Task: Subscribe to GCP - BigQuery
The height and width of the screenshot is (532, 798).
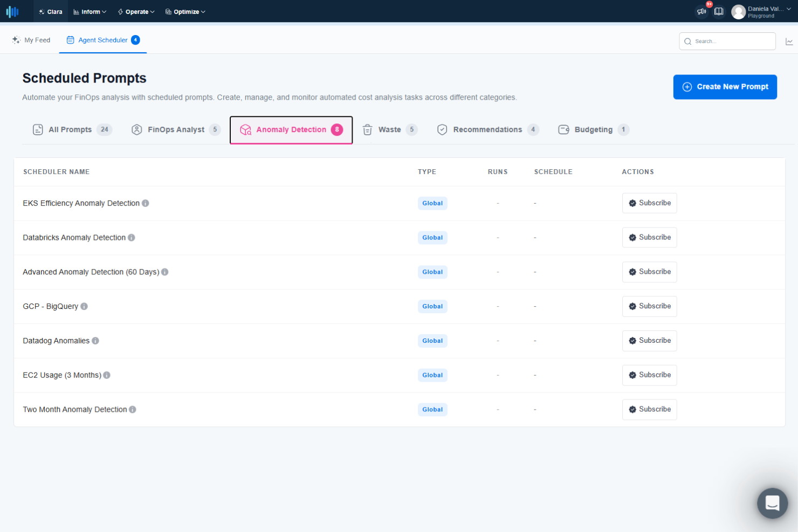Action: (x=649, y=306)
